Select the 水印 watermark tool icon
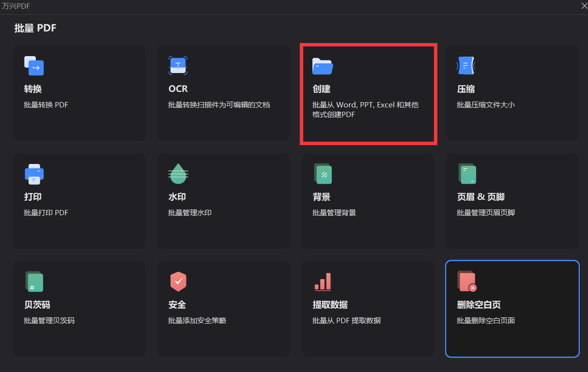This screenshot has height=372, width=588. click(178, 174)
